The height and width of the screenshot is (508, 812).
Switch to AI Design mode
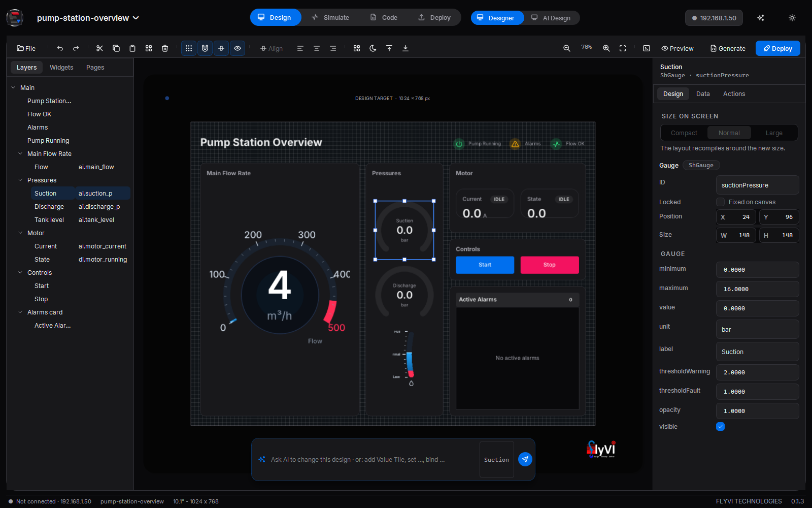[551, 18]
